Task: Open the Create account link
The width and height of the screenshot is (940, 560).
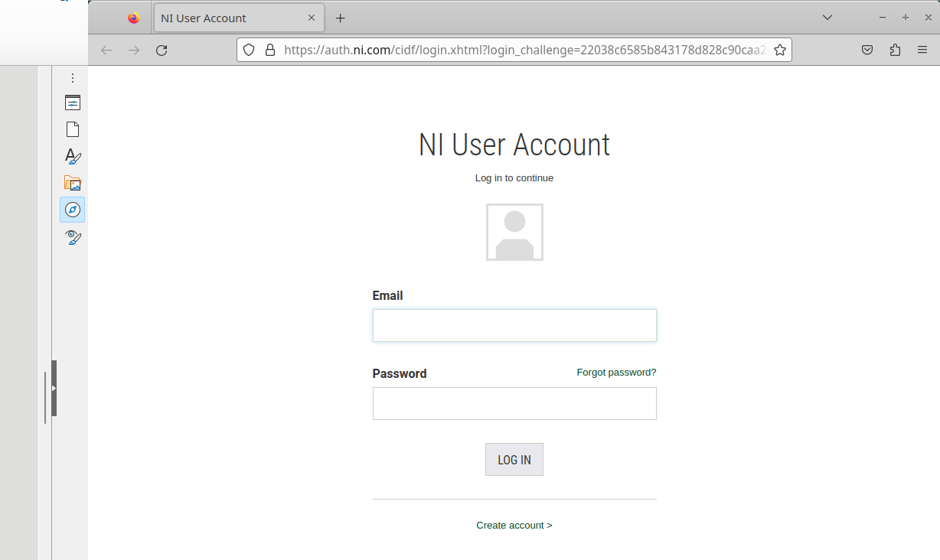Action: pos(514,526)
